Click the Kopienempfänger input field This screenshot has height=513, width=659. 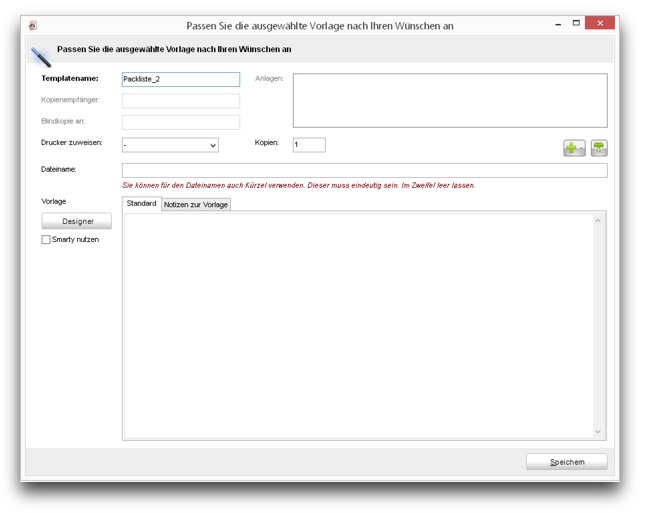point(181,101)
